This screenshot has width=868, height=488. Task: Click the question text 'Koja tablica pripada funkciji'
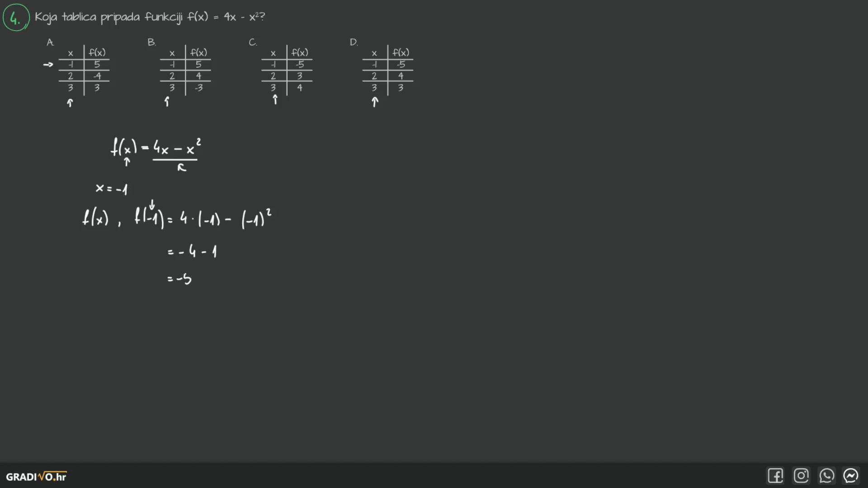point(108,17)
